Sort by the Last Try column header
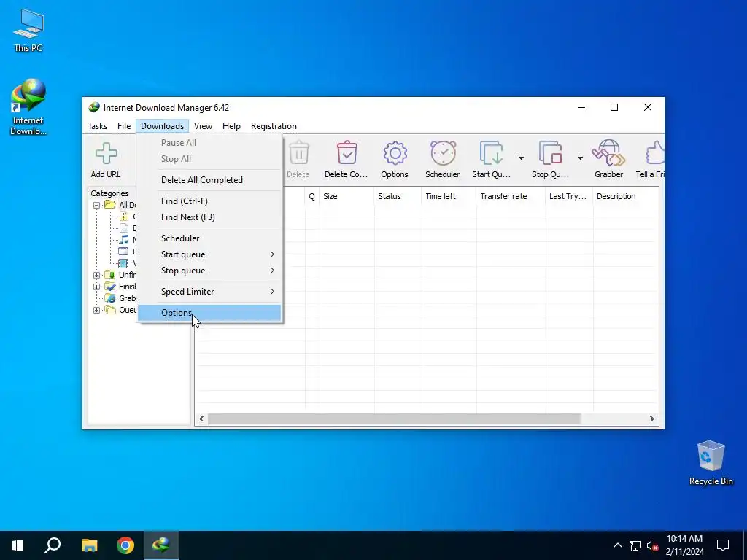Screen dimensions: 747x560 tap(569, 196)
